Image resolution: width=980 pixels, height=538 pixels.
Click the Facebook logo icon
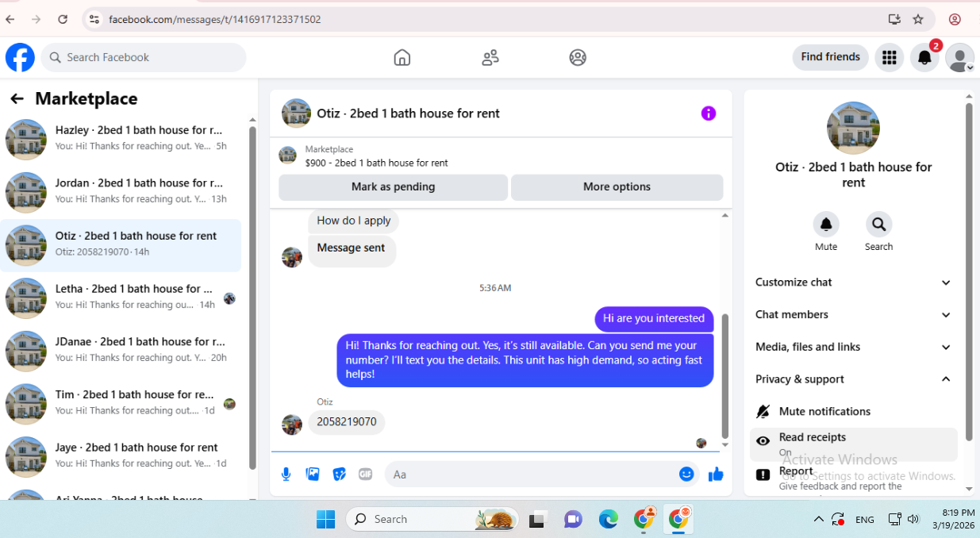20,57
